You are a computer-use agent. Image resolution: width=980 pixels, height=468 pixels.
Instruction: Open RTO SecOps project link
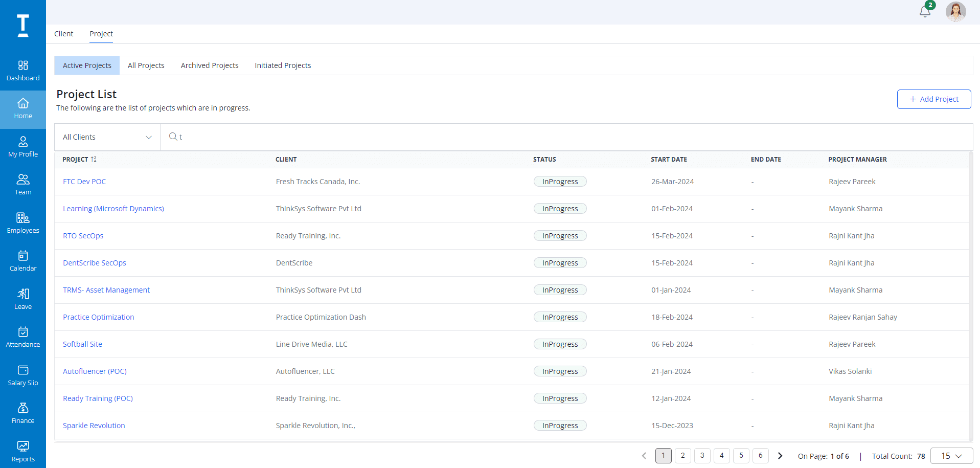point(83,236)
